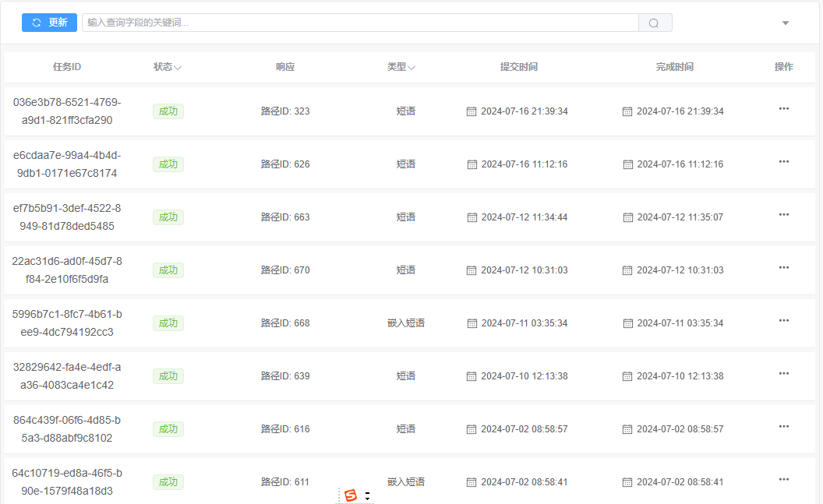The height and width of the screenshot is (504, 823).
Task: Open actions menu for task 5996b7c1
Action: tap(783, 320)
